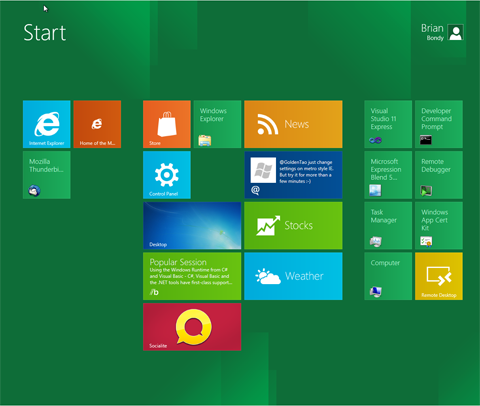Open the Control Panel gear tile
480x406 pixels.
coord(167,175)
